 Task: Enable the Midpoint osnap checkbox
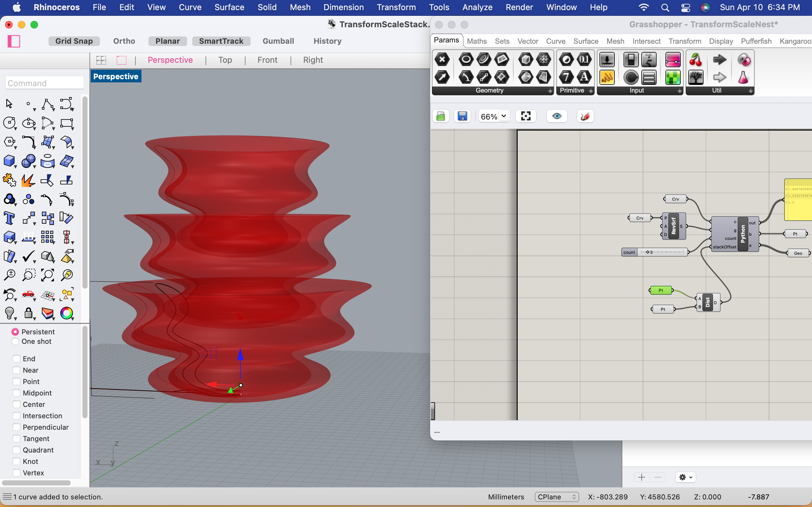16,393
